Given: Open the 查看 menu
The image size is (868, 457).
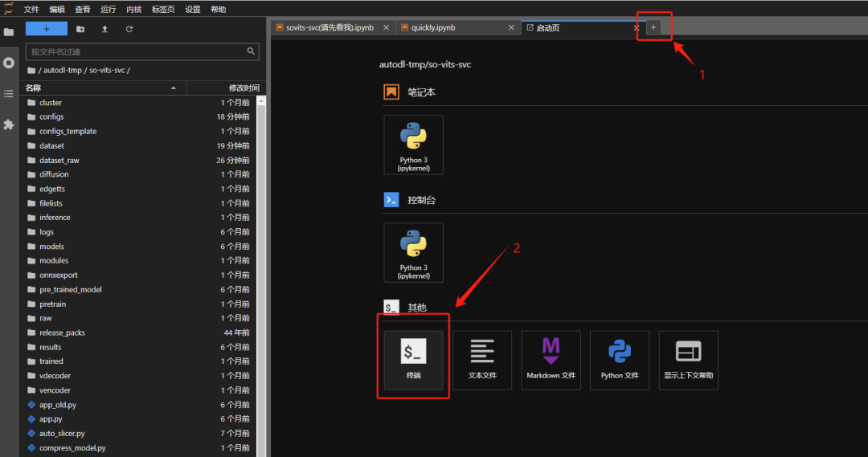Looking at the screenshot, I should coord(83,10).
